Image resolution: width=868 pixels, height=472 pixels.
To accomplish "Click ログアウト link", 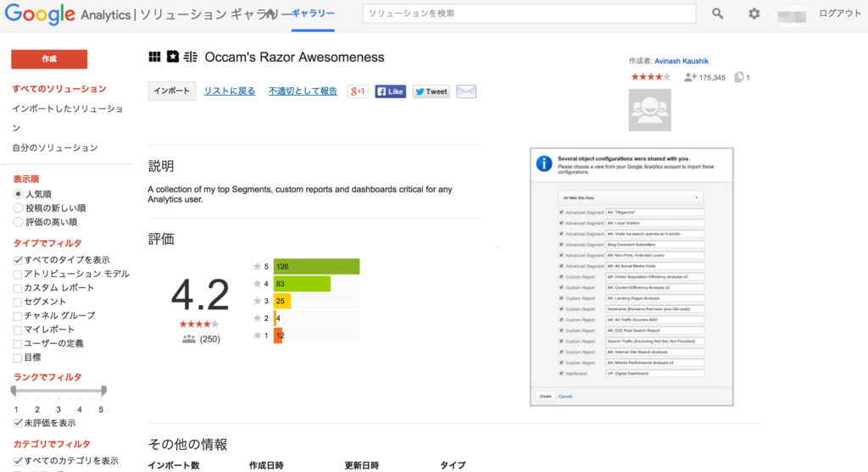I will [840, 14].
